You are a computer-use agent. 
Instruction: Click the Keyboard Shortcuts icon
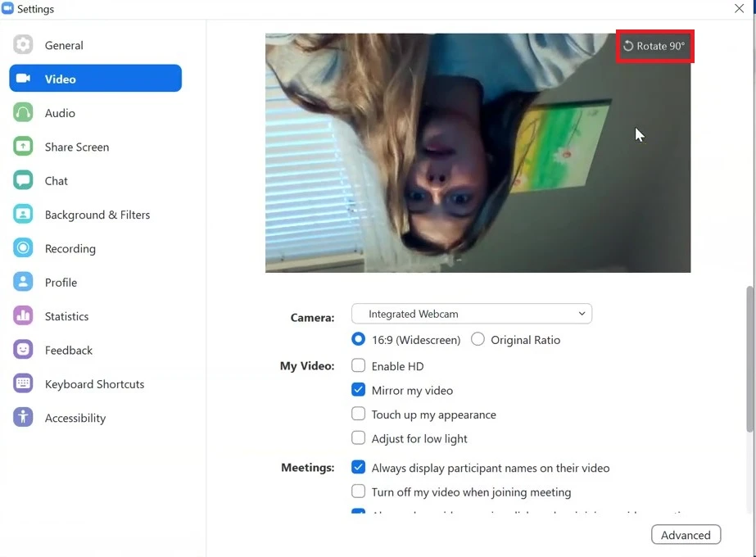pyautogui.click(x=23, y=383)
